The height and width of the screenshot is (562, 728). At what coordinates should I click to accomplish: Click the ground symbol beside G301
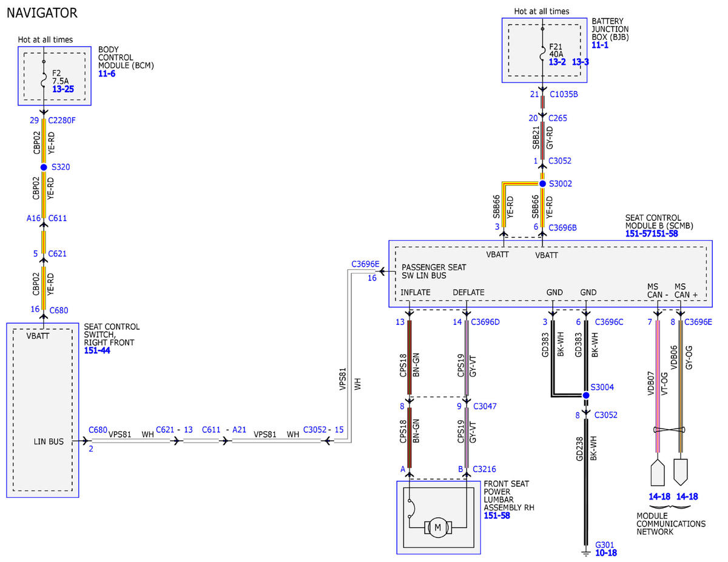[585, 552]
